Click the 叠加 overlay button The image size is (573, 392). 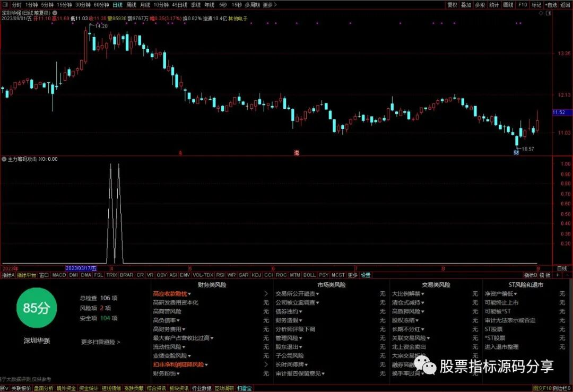click(x=466, y=5)
